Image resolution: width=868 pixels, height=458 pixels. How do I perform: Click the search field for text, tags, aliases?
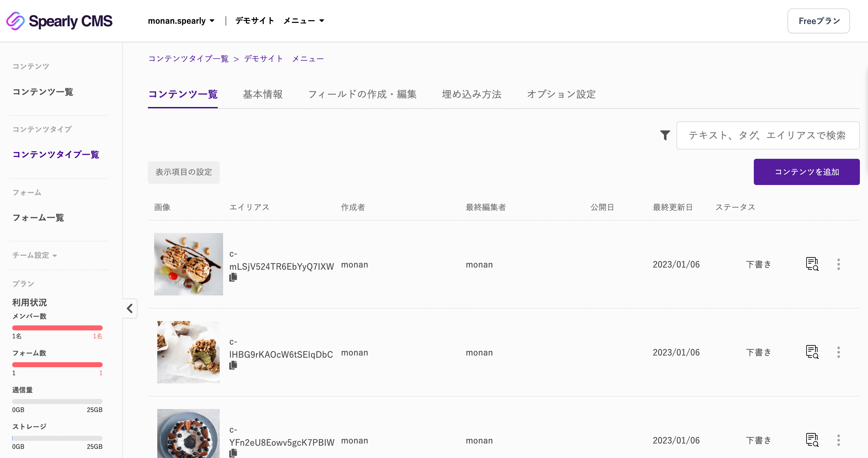[768, 135]
